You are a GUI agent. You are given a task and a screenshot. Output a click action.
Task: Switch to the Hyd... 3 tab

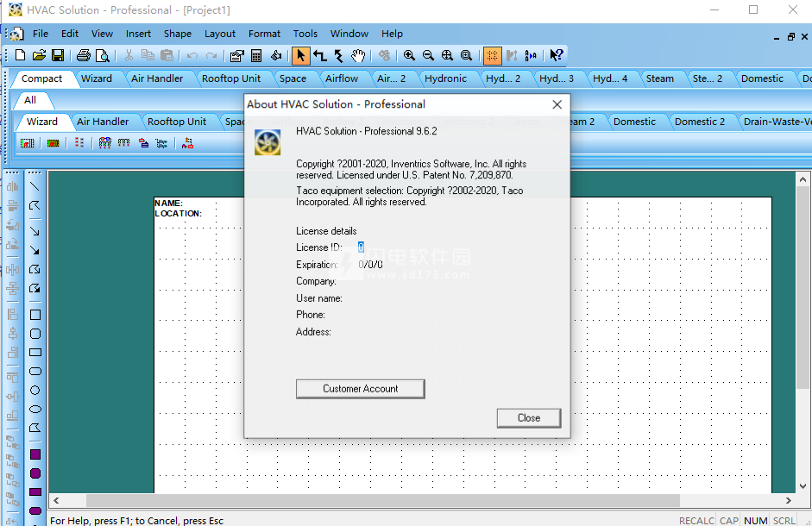557,78
